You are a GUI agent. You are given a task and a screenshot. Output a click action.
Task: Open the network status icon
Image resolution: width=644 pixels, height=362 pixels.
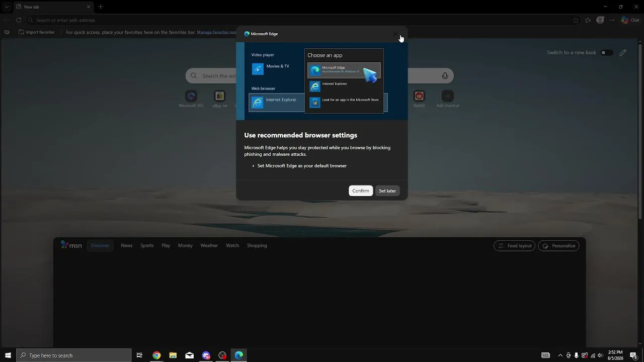[x=593, y=355]
